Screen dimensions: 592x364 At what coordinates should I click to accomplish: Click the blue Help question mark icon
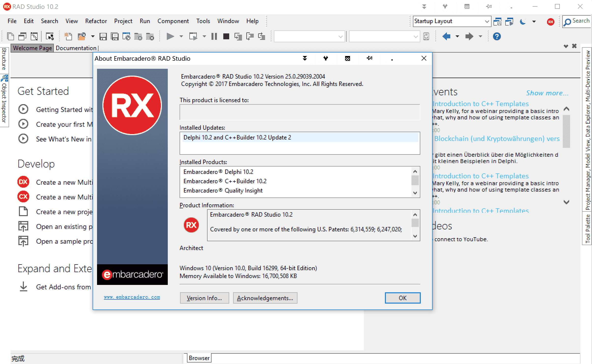click(497, 36)
